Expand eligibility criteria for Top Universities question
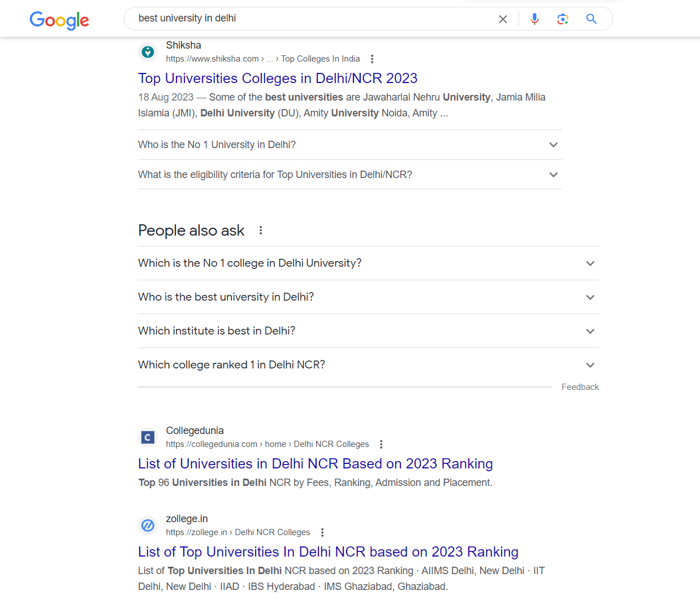This screenshot has width=700, height=608. tap(350, 175)
